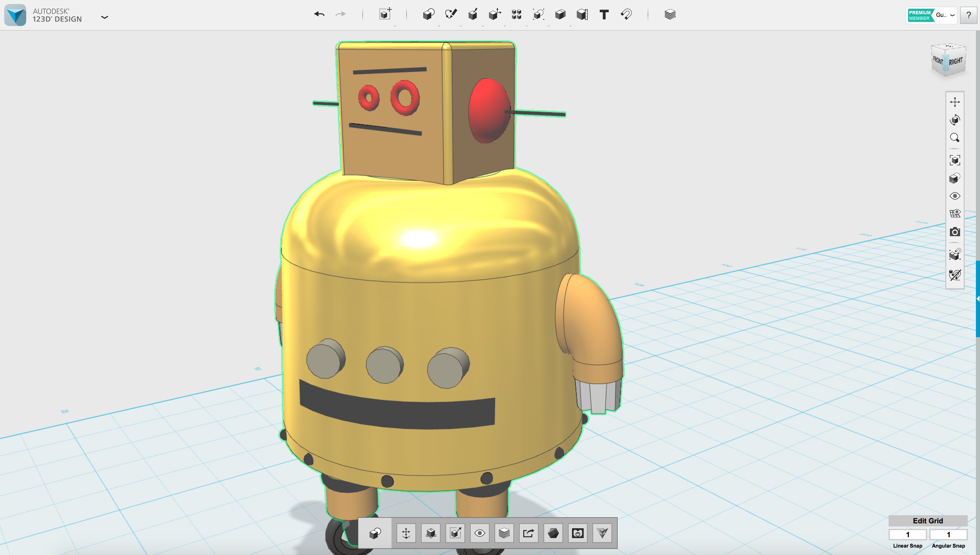This screenshot has width=980, height=555.
Task: Toggle the Hide eye in context toolbar
Action: pos(480,533)
